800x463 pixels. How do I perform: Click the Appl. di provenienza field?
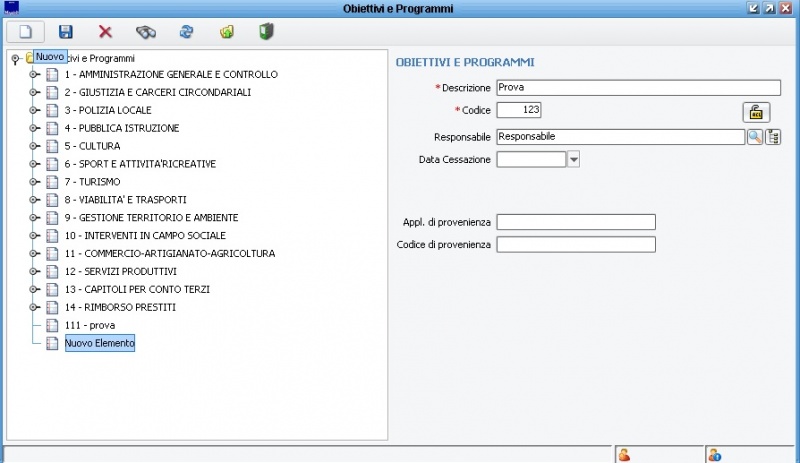[x=576, y=222]
